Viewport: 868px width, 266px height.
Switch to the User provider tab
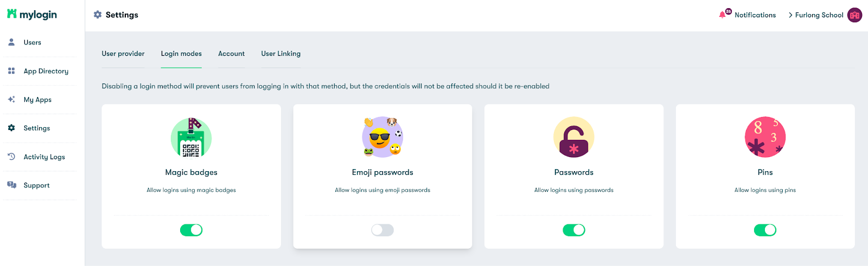123,54
